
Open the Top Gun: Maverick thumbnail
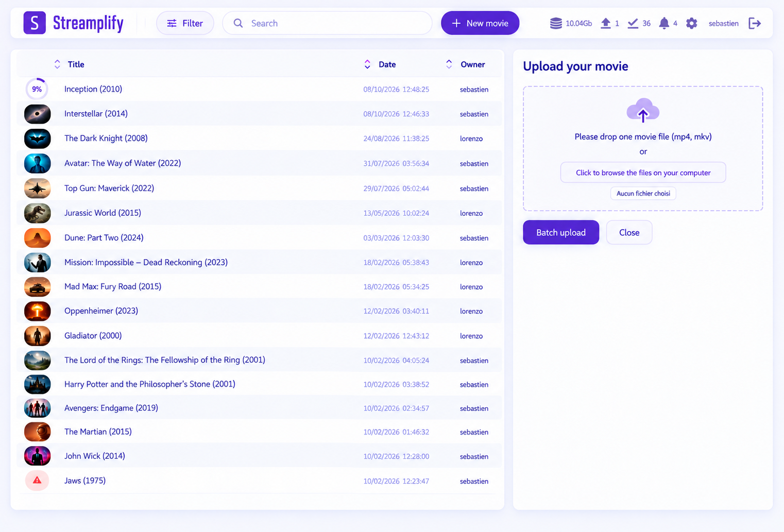(37, 188)
